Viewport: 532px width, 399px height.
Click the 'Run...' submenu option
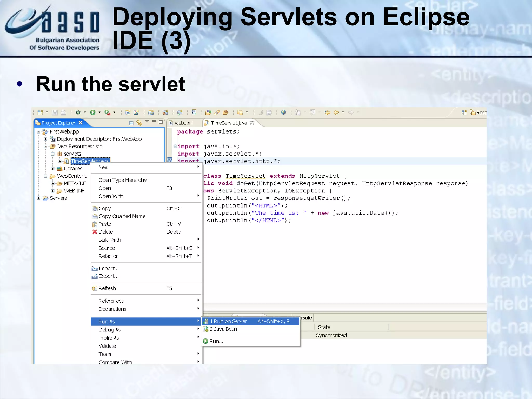[x=216, y=341]
